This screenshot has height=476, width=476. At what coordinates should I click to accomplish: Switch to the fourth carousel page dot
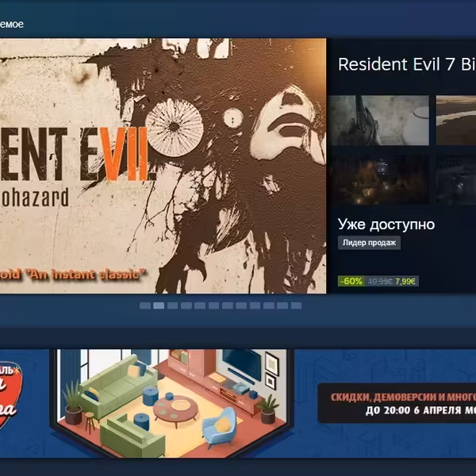click(186, 305)
